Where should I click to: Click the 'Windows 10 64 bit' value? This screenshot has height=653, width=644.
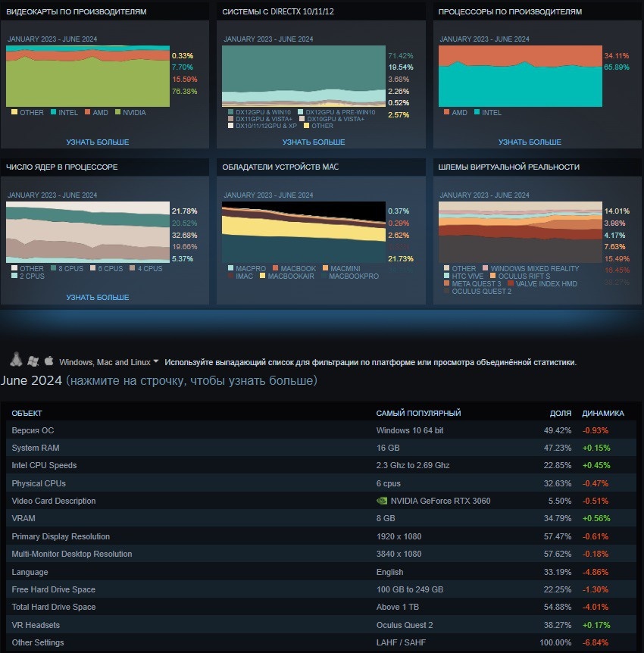(409, 430)
